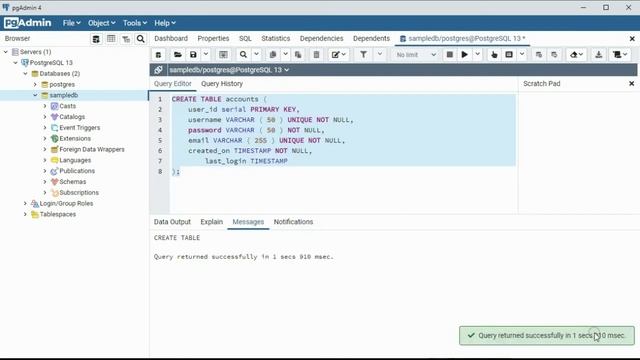Collapse sampledb database node

(x=35, y=95)
